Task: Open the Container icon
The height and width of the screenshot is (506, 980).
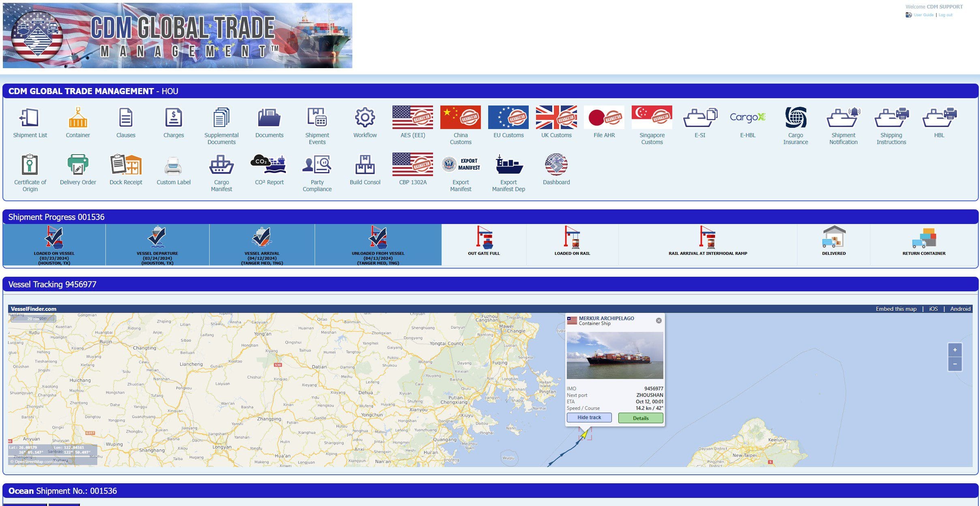Action: click(78, 118)
